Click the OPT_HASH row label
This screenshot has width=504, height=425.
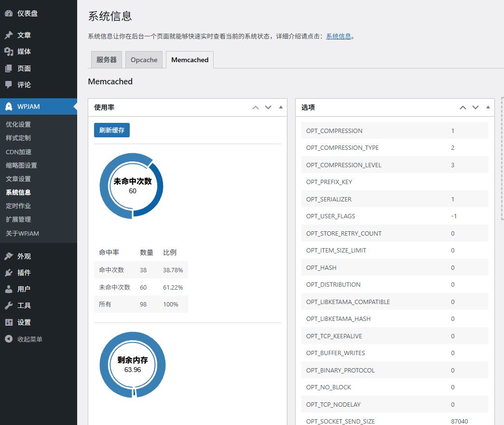pos(321,267)
